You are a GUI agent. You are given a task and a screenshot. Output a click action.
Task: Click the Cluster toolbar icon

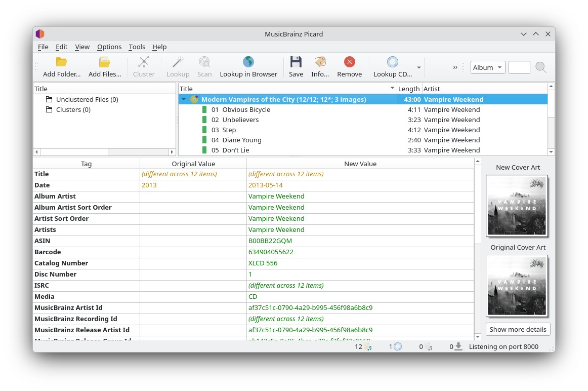[x=144, y=62]
